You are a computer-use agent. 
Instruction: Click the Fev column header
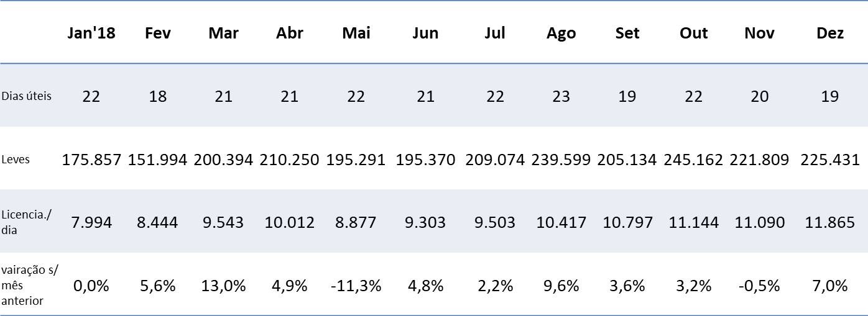point(158,34)
